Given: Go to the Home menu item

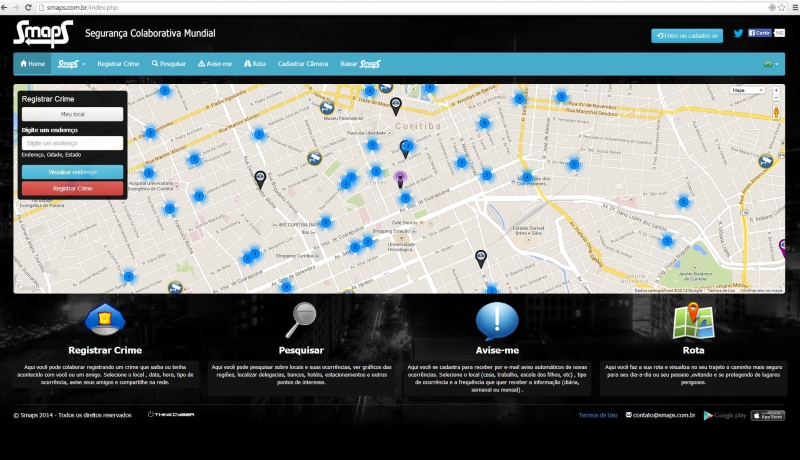Looking at the screenshot, I should point(33,64).
